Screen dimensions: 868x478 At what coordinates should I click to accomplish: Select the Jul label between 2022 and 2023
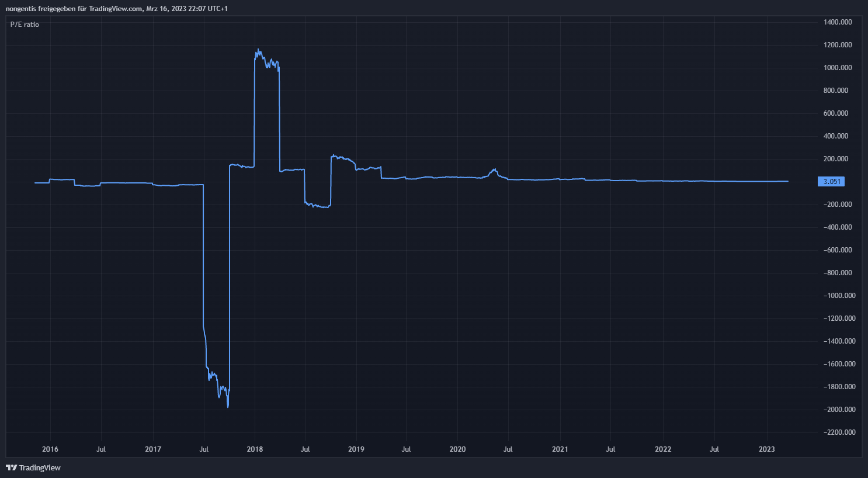(714, 449)
